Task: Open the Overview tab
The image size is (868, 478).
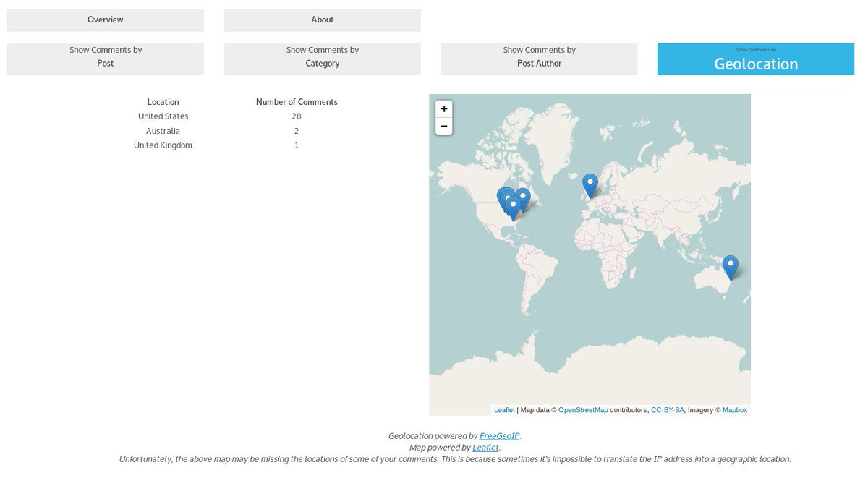Action: [106, 20]
